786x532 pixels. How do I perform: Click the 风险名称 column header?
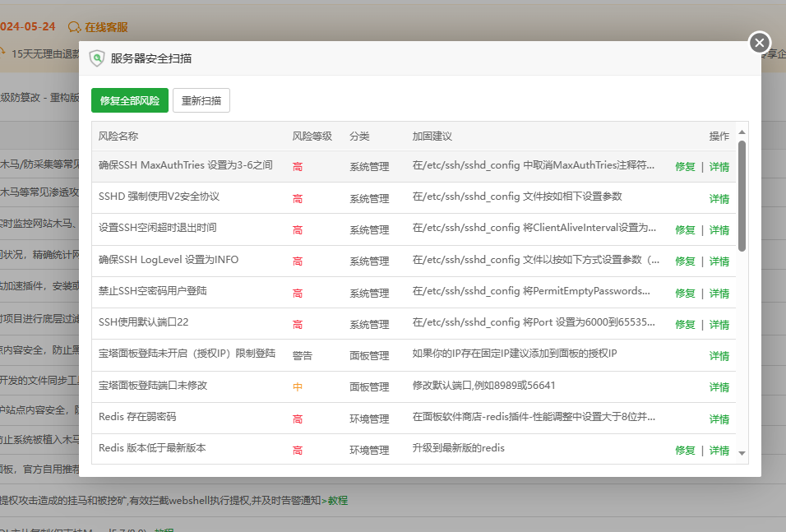point(118,136)
